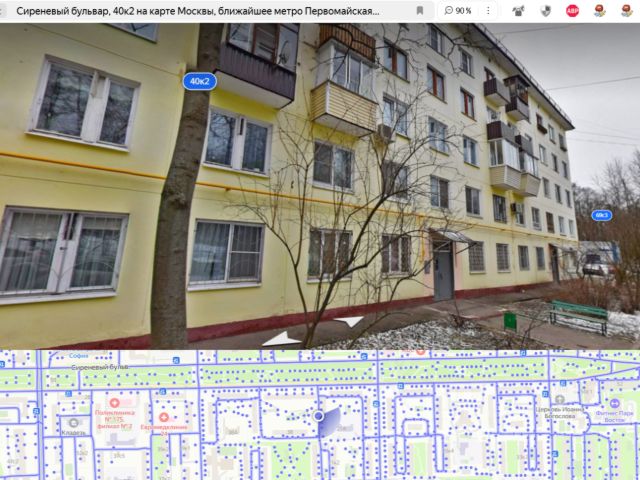Bookmark this page with the bookmark icon
This screenshot has height=480, width=640.
pyautogui.click(x=420, y=11)
